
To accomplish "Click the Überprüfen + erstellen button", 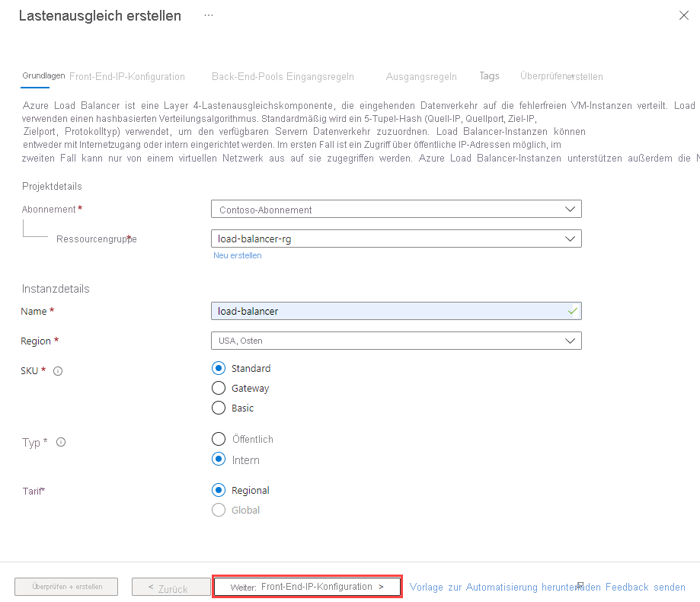I will 66,587.
